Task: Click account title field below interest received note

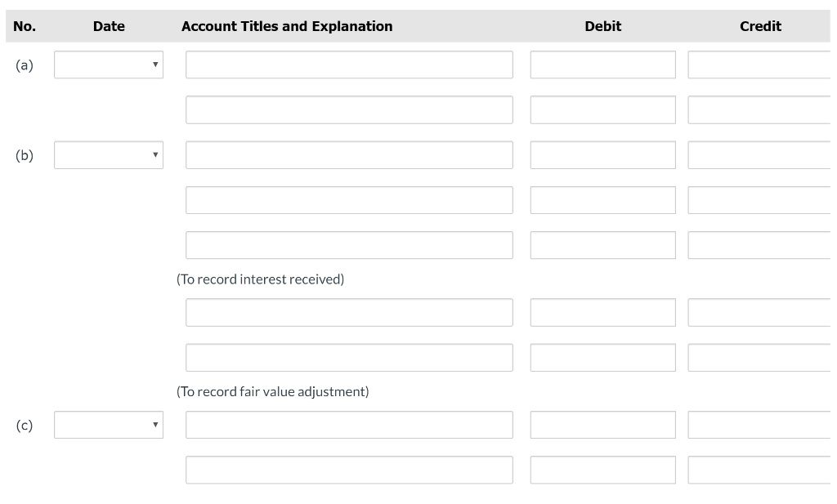Action: click(349, 312)
